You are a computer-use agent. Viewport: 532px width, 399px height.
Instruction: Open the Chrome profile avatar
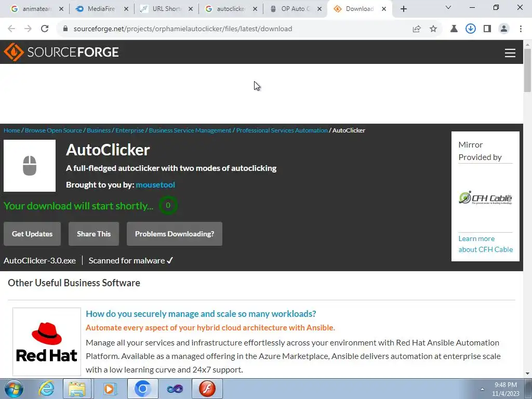point(504,29)
